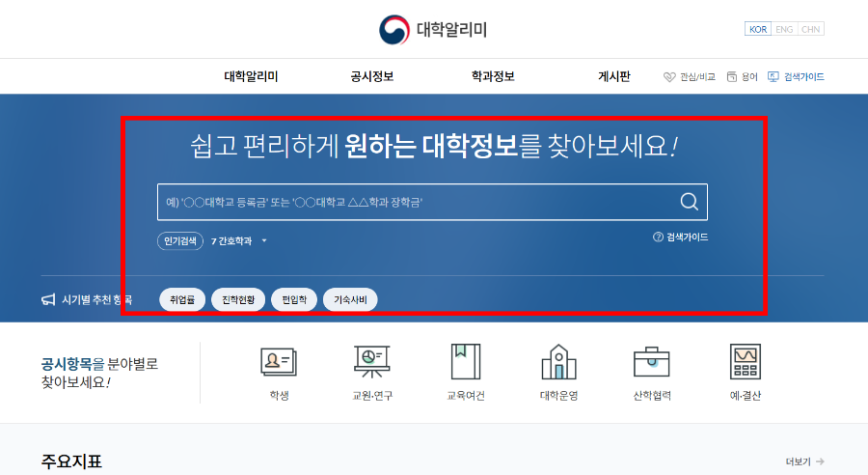The width and height of the screenshot is (868, 475).
Task: Select the 교육여건 book icon
Action: click(466, 362)
